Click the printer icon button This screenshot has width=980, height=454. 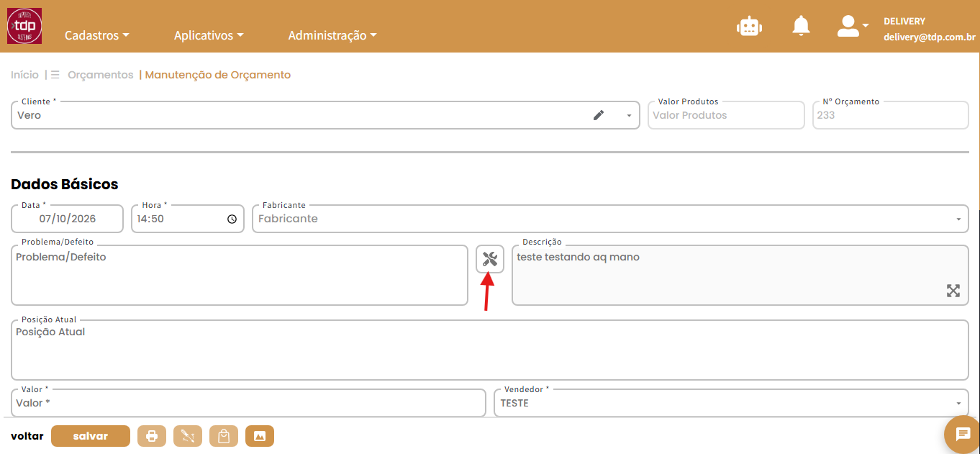152,436
